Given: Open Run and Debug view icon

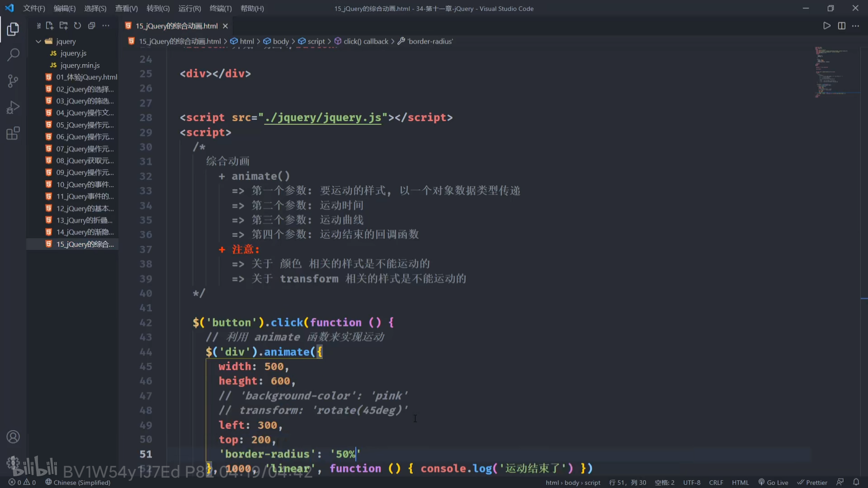Looking at the screenshot, I should pos(13,108).
